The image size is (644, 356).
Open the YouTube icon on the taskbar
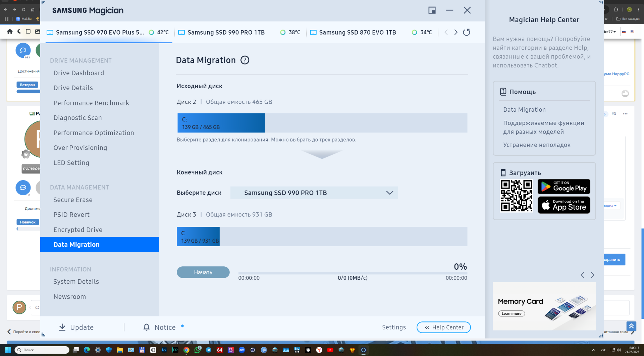click(330, 350)
